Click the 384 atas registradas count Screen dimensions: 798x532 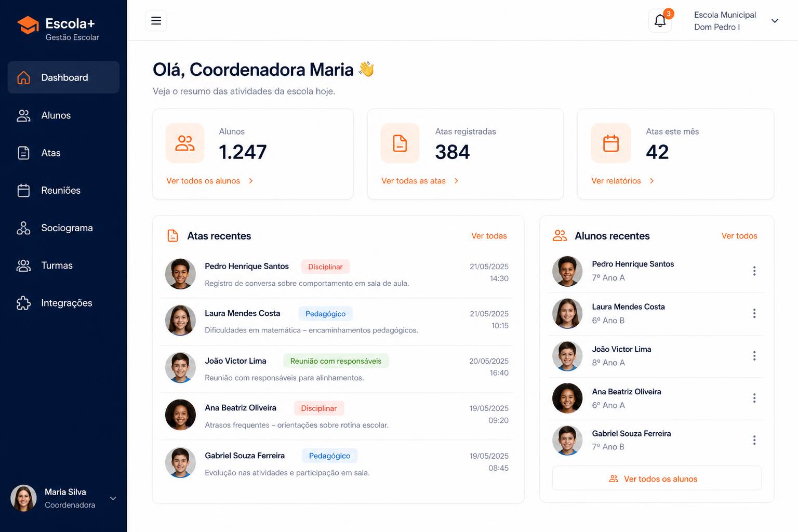pyautogui.click(x=453, y=152)
